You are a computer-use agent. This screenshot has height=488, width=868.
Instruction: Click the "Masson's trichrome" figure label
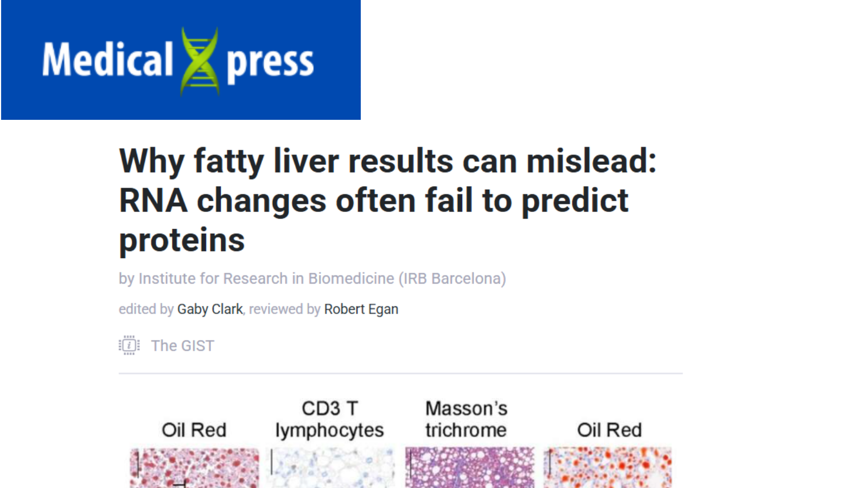click(x=466, y=419)
